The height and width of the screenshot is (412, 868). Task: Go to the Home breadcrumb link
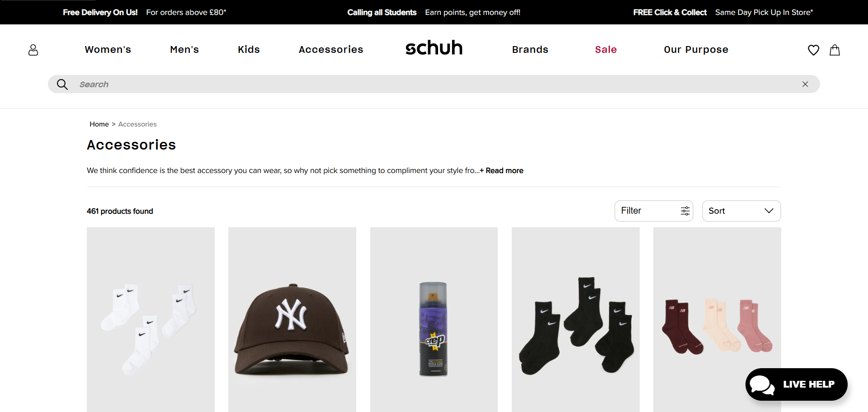point(99,124)
